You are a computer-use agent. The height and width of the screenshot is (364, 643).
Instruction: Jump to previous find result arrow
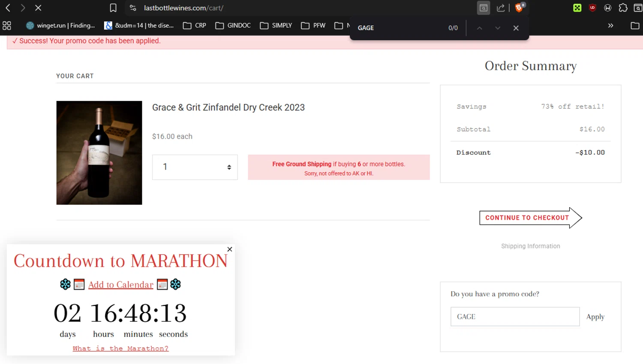point(479,28)
